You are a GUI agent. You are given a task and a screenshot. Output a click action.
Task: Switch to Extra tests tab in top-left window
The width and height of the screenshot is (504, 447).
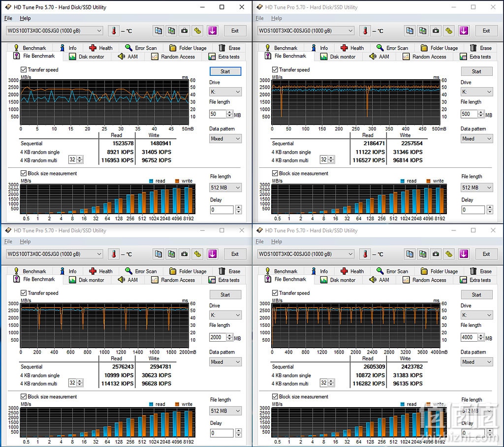(x=224, y=57)
